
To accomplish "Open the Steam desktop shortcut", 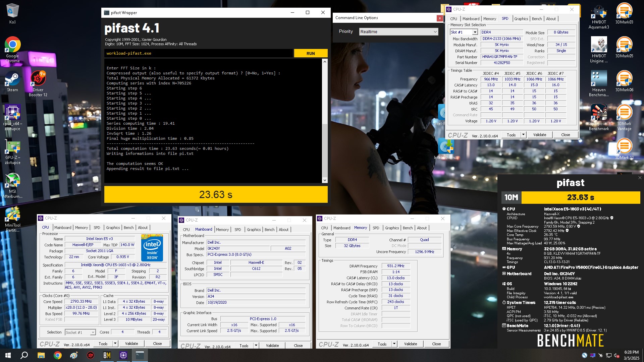I will click(12, 81).
